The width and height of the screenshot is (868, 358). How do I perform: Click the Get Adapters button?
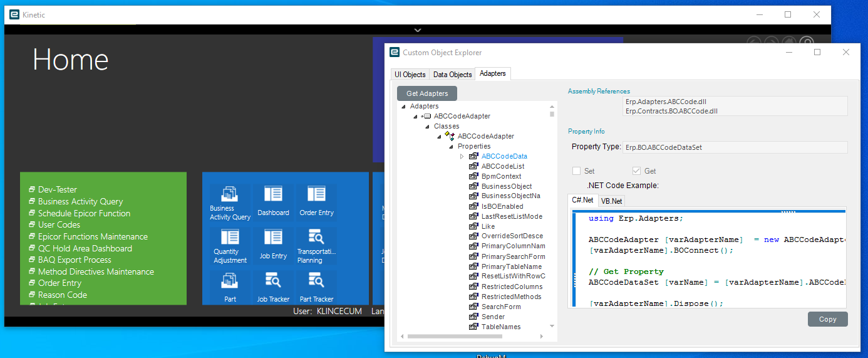(427, 93)
